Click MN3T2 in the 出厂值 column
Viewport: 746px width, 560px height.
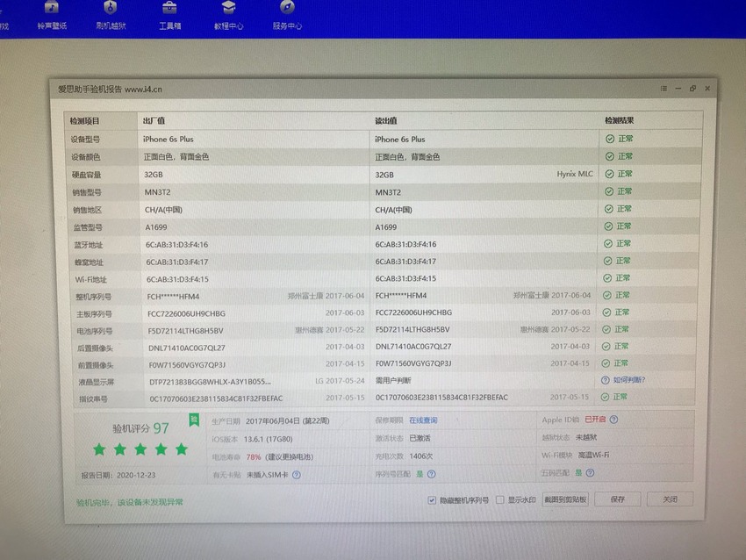[x=157, y=192]
